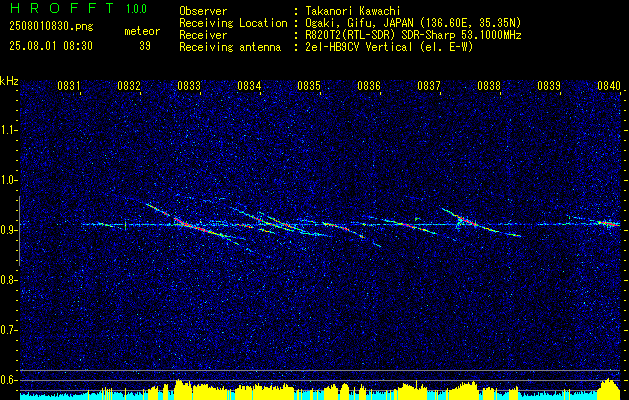This screenshot has height=400, width=629.
Task: Click the 0834 time marker
Action: click(x=249, y=85)
